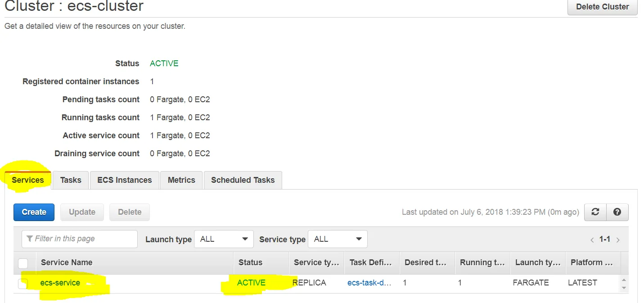The image size is (644, 303).
Task: Click the REPLICA service type cell
Action: (x=309, y=283)
